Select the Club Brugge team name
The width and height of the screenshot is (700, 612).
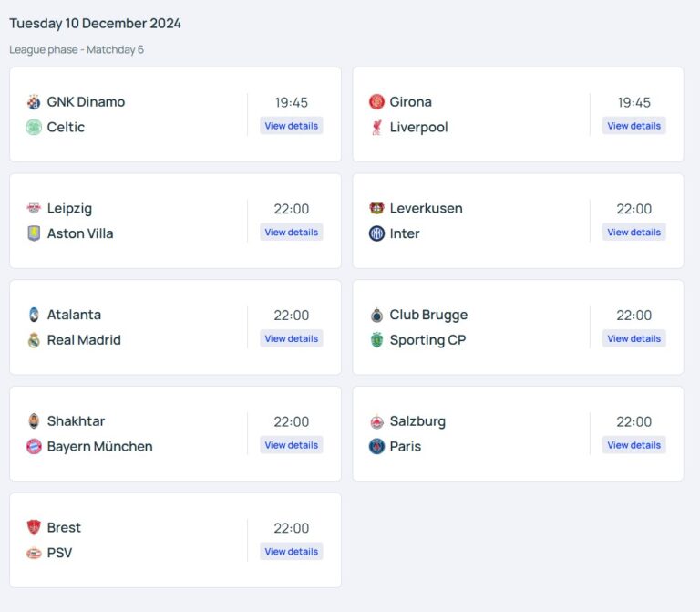tap(428, 315)
